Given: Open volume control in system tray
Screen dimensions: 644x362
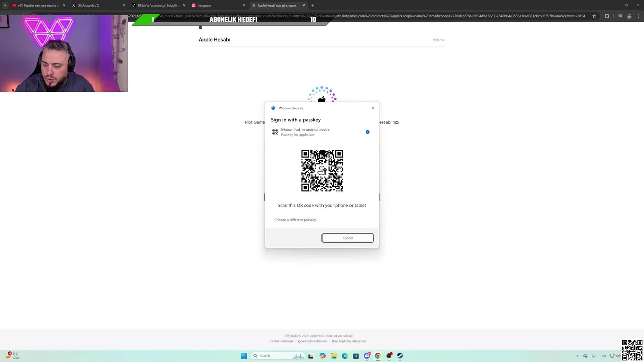Looking at the screenshot, I should point(618,356).
